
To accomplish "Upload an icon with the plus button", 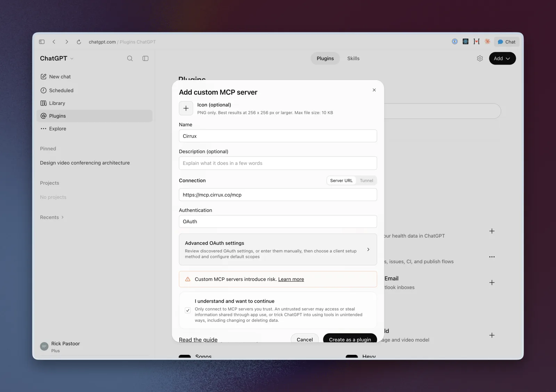I will point(186,108).
